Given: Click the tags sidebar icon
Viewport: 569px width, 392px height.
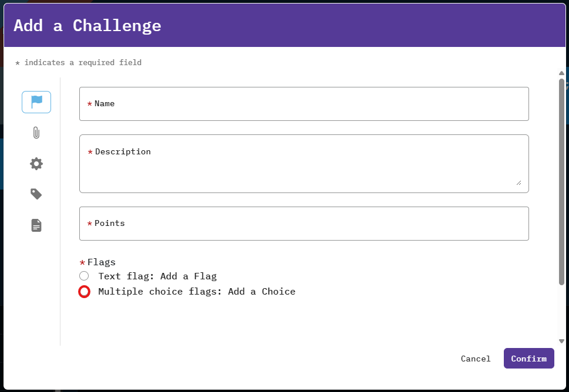Looking at the screenshot, I should pos(36,194).
